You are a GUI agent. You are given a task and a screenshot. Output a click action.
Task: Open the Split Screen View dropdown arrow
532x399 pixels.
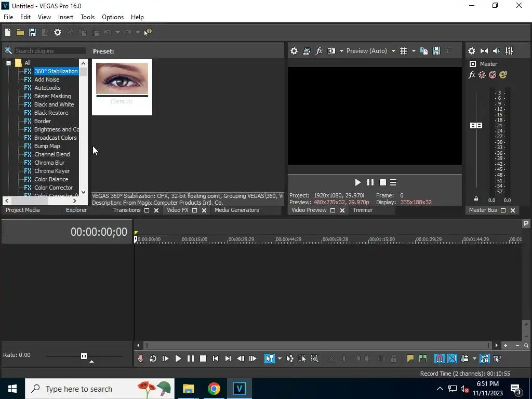click(341, 51)
